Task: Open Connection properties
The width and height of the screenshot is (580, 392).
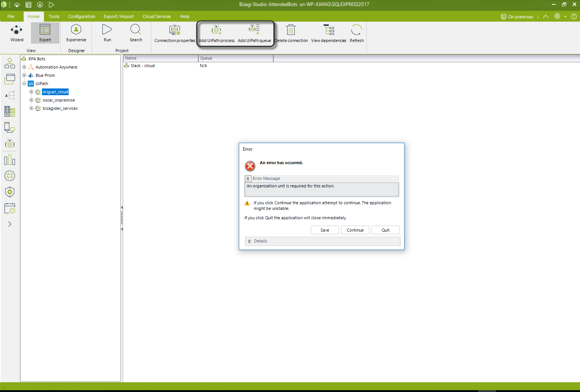Action: [175, 34]
